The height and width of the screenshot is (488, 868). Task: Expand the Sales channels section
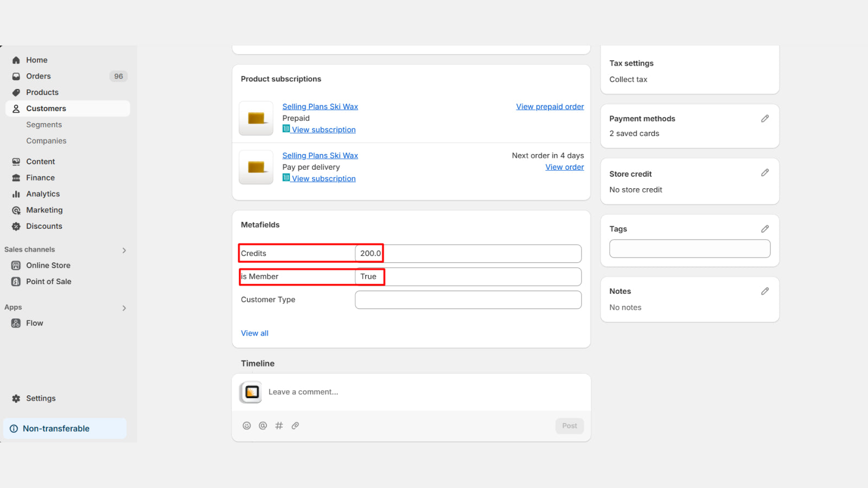(124, 250)
